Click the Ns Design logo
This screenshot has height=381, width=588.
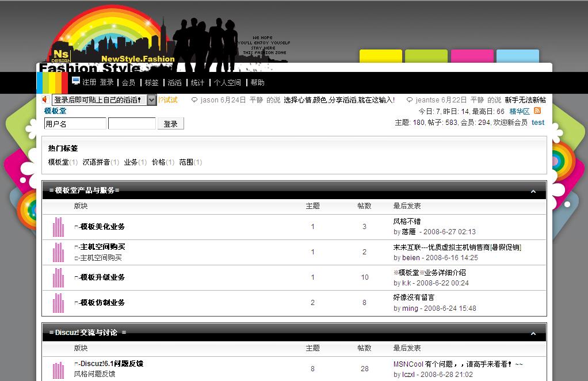click(x=61, y=55)
